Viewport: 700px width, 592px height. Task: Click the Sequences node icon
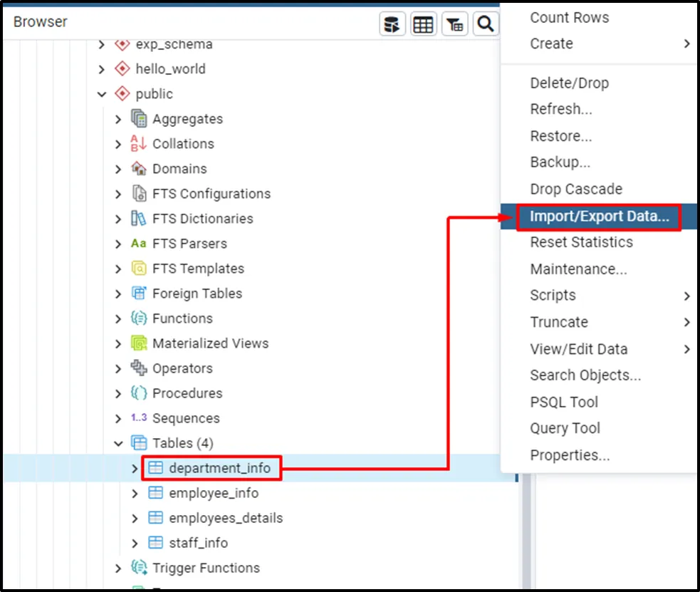(138, 418)
